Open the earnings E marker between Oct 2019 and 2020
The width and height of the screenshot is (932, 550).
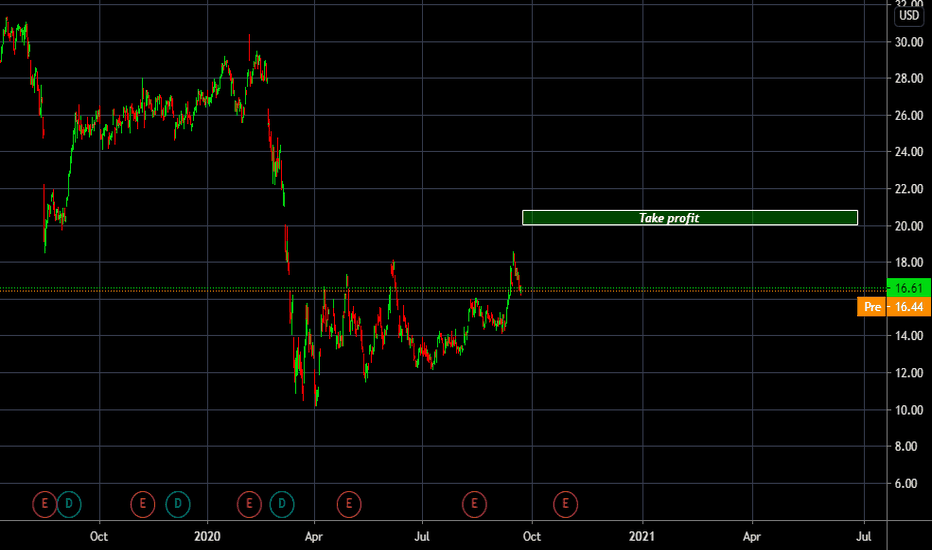[143, 504]
